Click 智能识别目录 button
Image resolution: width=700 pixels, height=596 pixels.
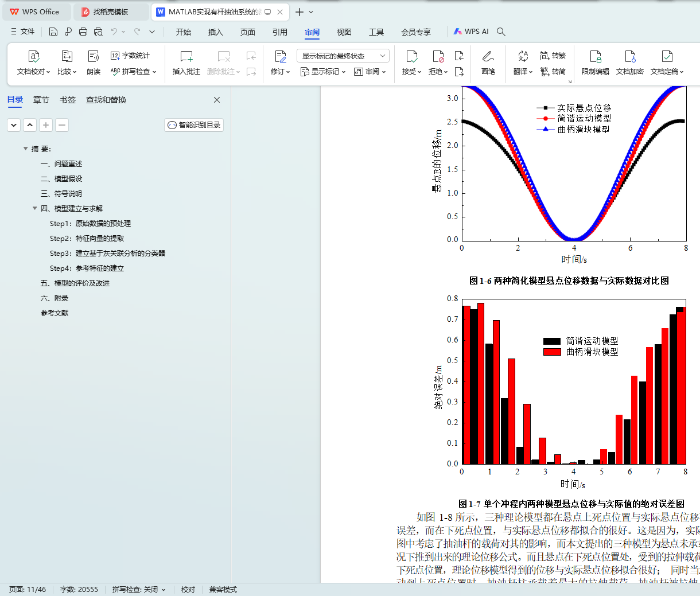pyautogui.click(x=194, y=124)
